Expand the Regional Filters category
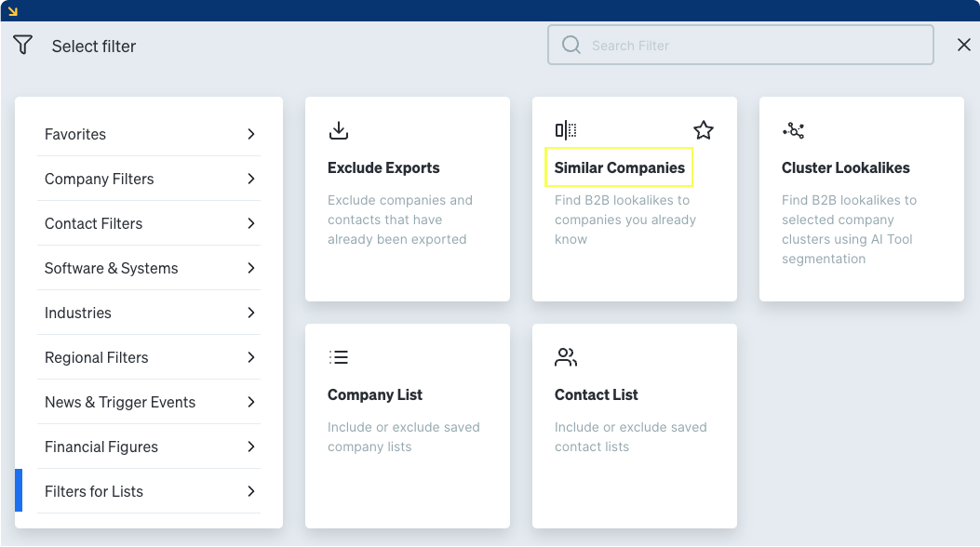Image resolution: width=980 pixels, height=547 pixels. 149,357
